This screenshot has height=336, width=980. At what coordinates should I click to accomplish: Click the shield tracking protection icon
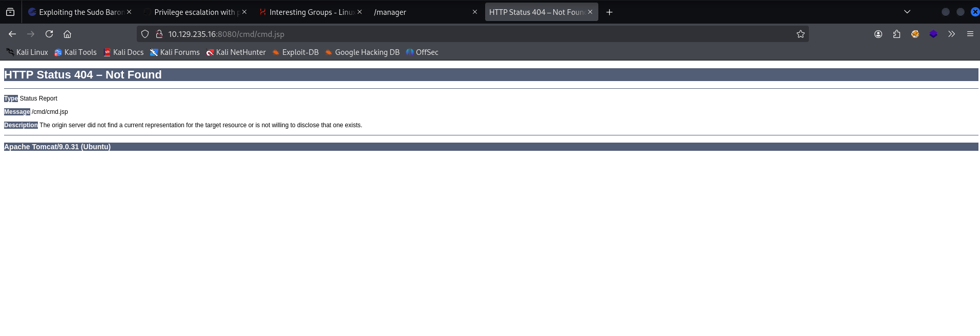click(x=145, y=34)
